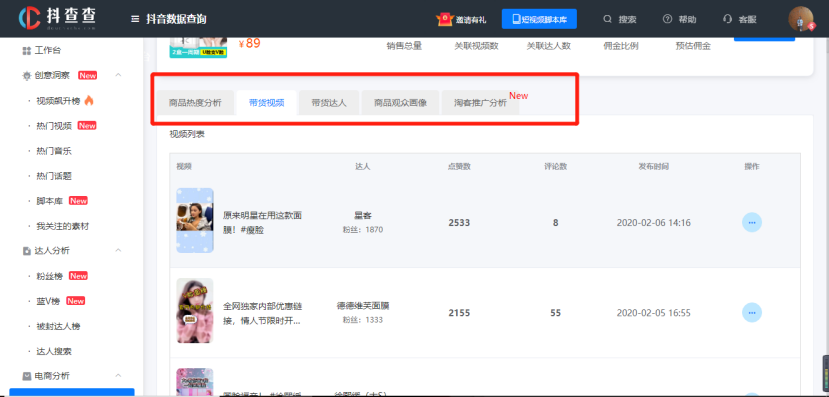Open 视频飙升榜 sidebar item
The image size is (829, 397).
(x=58, y=100)
